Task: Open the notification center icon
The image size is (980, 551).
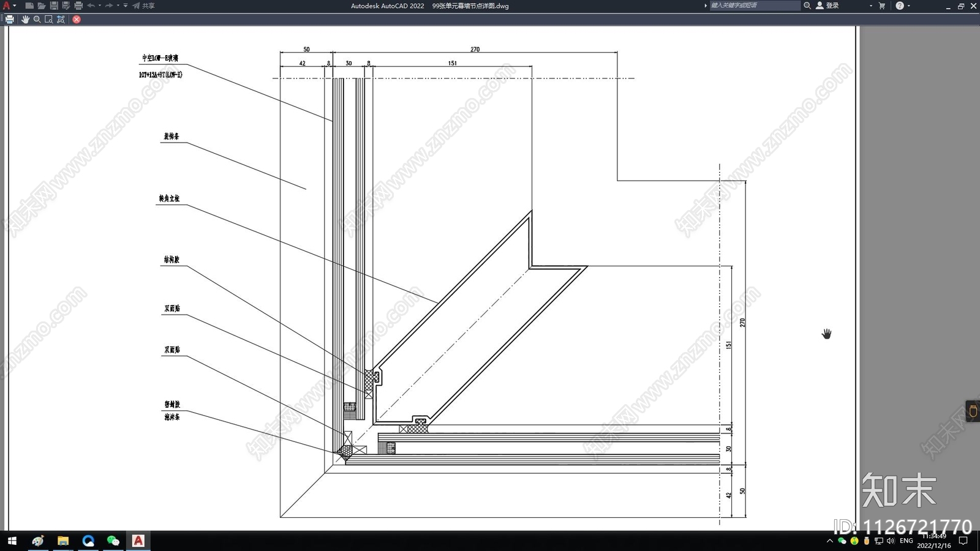Action: tap(963, 541)
